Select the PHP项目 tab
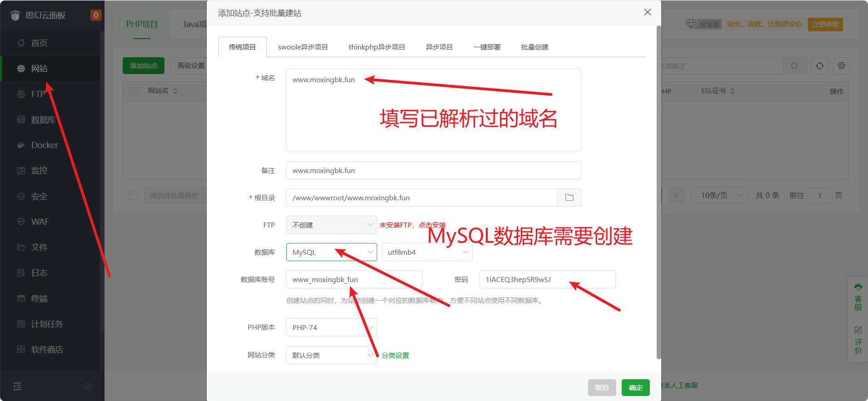The image size is (868, 401). click(142, 24)
